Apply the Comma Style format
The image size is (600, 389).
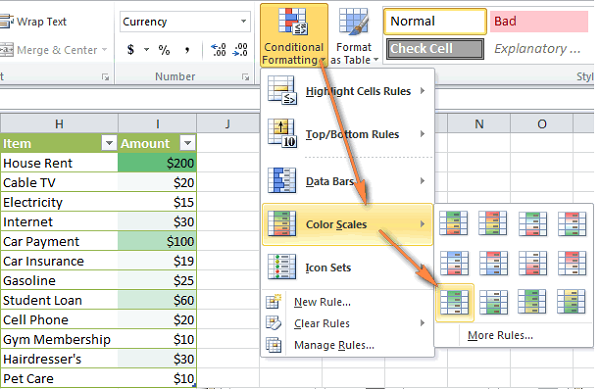pyautogui.click(x=187, y=50)
